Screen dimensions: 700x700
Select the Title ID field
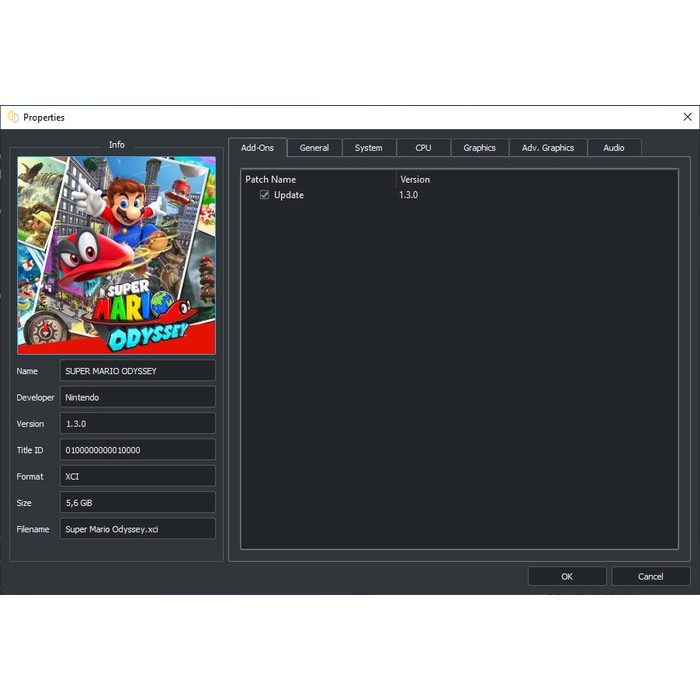(137, 450)
